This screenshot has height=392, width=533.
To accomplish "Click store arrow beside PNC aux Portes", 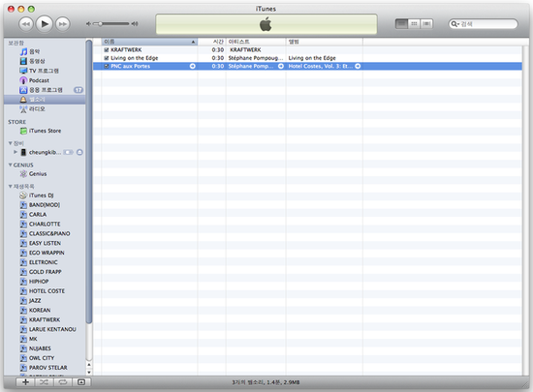I will [x=193, y=66].
